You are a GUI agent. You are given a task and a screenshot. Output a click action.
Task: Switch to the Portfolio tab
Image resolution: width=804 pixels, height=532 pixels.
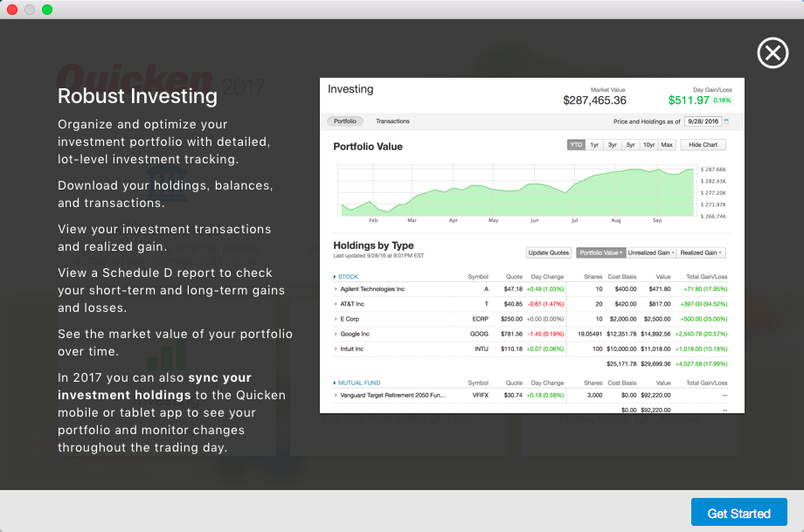click(344, 121)
